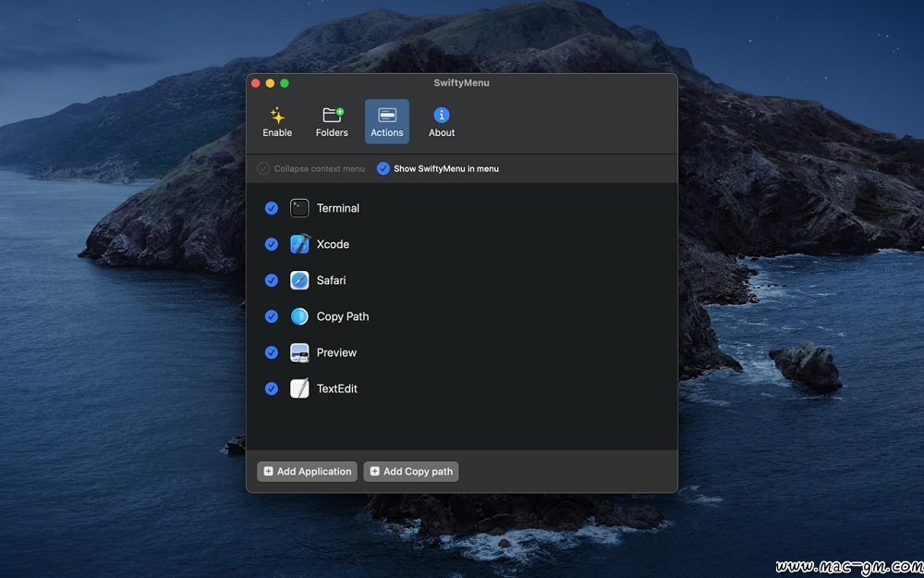The width and height of the screenshot is (924, 578).
Task: Zoom the SwiftyMenu window with green button
Action: [284, 83]
